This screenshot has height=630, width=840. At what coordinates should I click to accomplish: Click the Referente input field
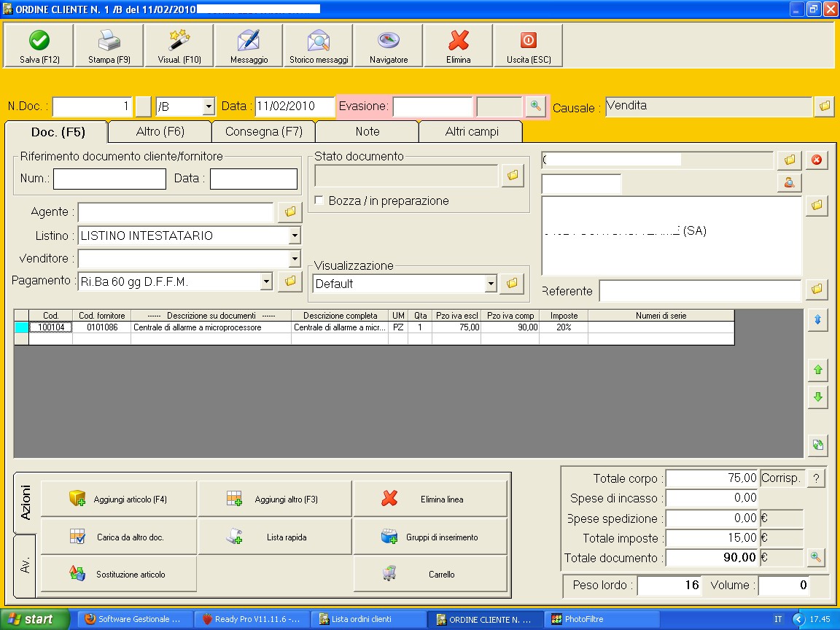click(700, 291)
